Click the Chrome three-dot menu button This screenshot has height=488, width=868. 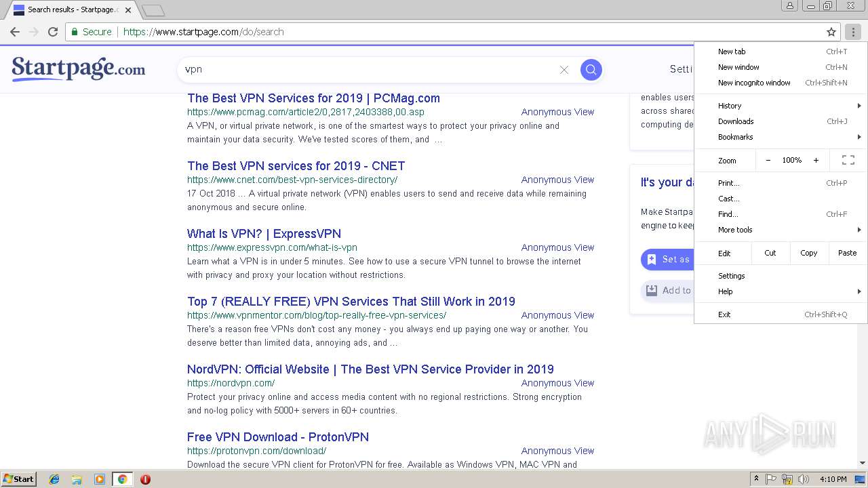pos(854,32)
